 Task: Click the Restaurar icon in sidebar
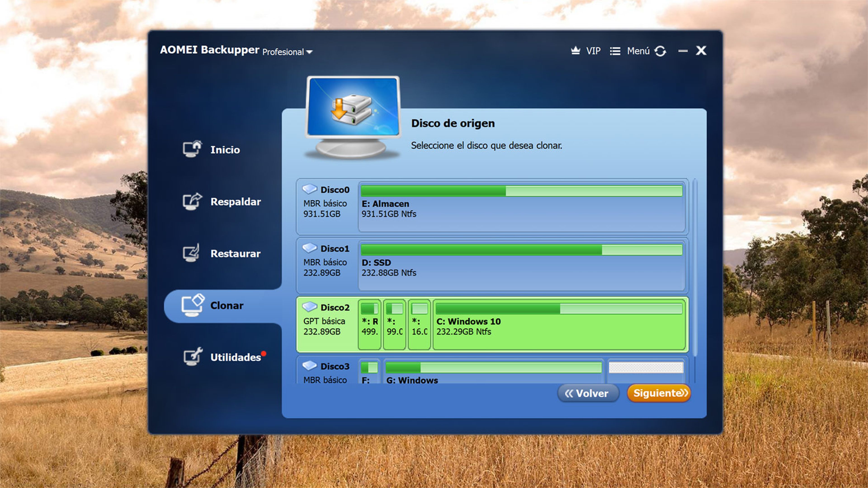(x=191, y=253)
